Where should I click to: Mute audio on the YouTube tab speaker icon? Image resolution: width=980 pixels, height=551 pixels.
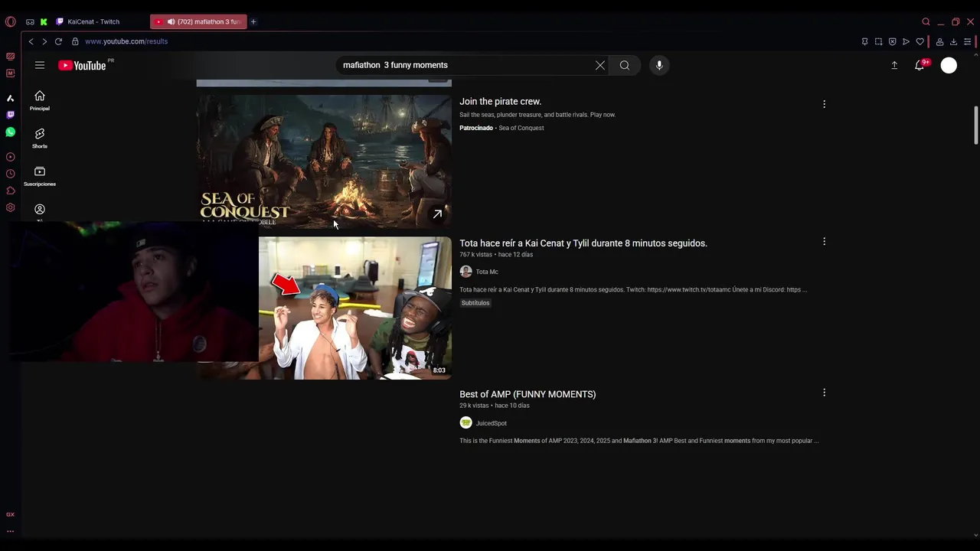[171, 21]
